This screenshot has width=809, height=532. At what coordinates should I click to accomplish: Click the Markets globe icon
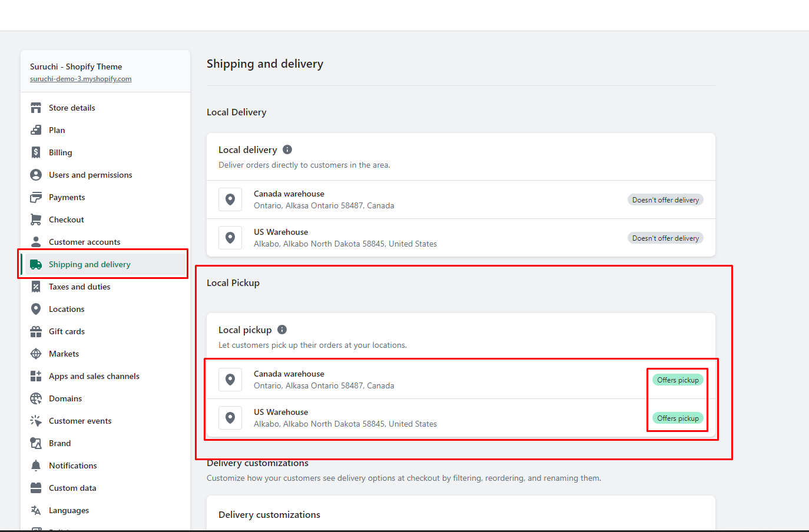tap(36, 354)
